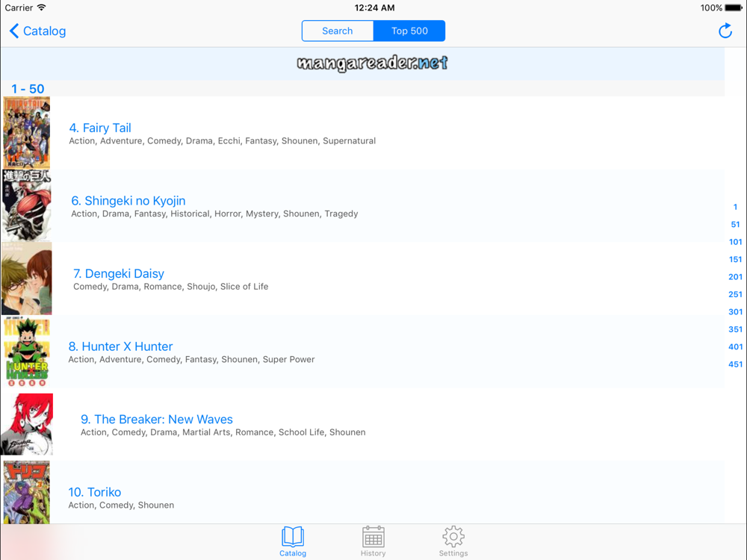Jump to index 1 in side index
Screen dimensions: 747x560
tap(735, 207)
